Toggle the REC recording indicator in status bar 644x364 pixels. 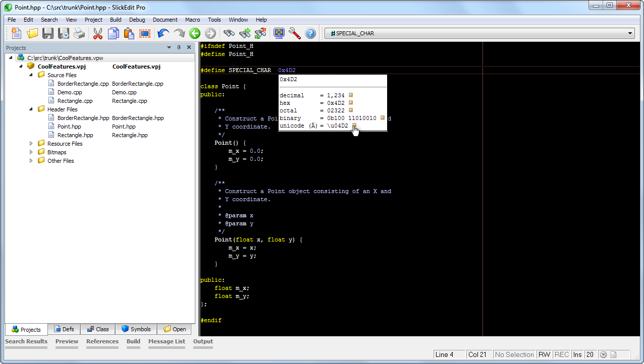pyautogui.click(x=562, y=354)
